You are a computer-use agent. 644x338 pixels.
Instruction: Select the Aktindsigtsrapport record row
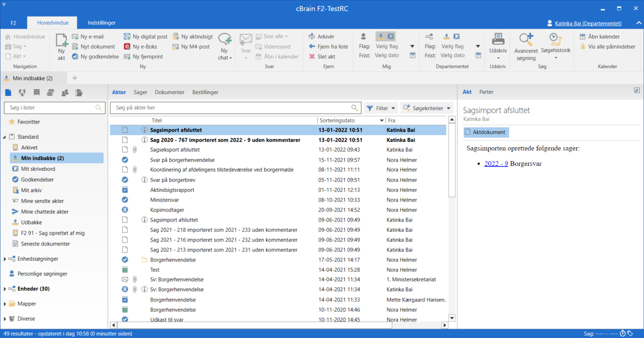[x=278, y=190]
